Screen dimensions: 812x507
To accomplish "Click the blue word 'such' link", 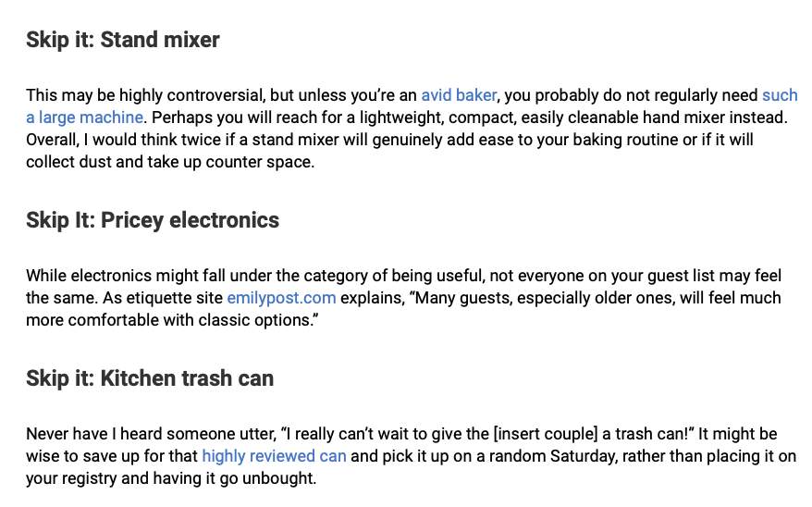I will (x=780, y=95).
